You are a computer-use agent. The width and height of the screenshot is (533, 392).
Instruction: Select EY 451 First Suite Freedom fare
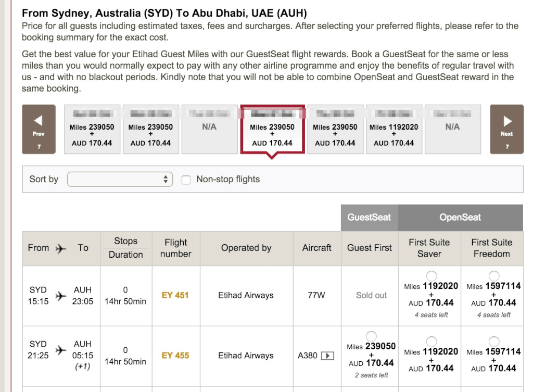coord(493,276)
